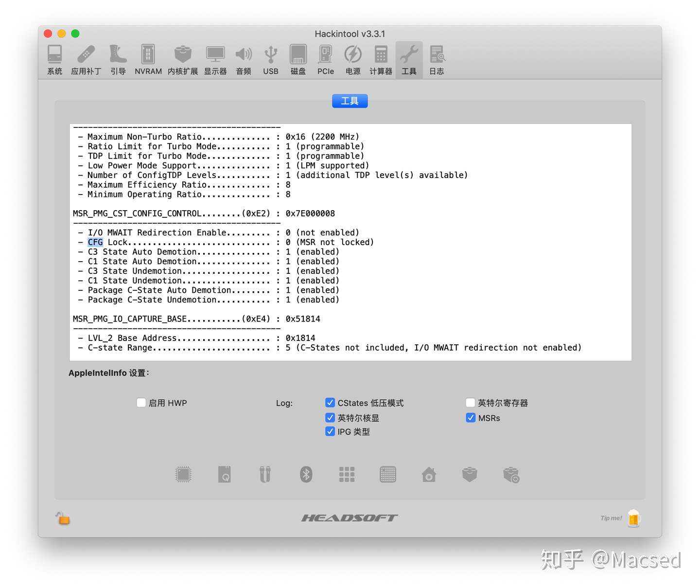Image resolution: width=700 pixels, height=588 pixels.
Task: Switch to the 电源 power panel
Action: coord(352,58)
